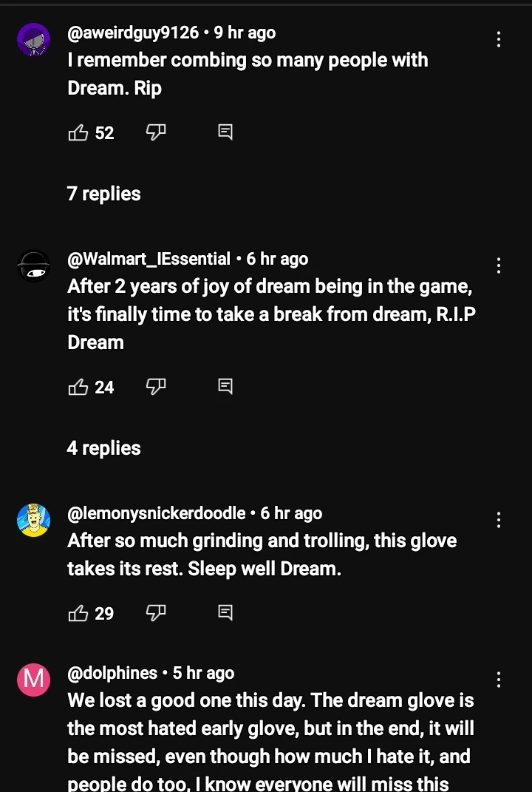The image size is (532, 792).
Task: Dislike the @Walmart_IEssential comment
Action: [x=155, y=386]
